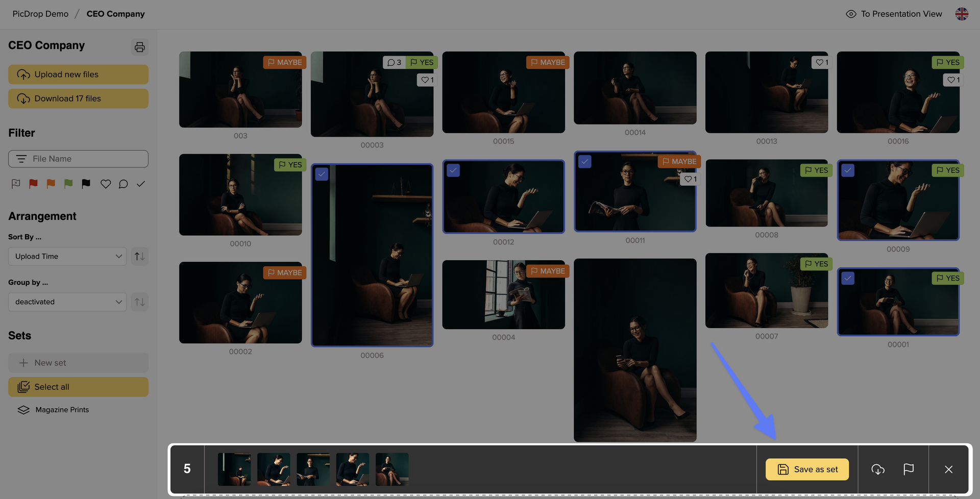Click the print gallery icon
This screenshot has width=980, height=499.
coord(139,47)
